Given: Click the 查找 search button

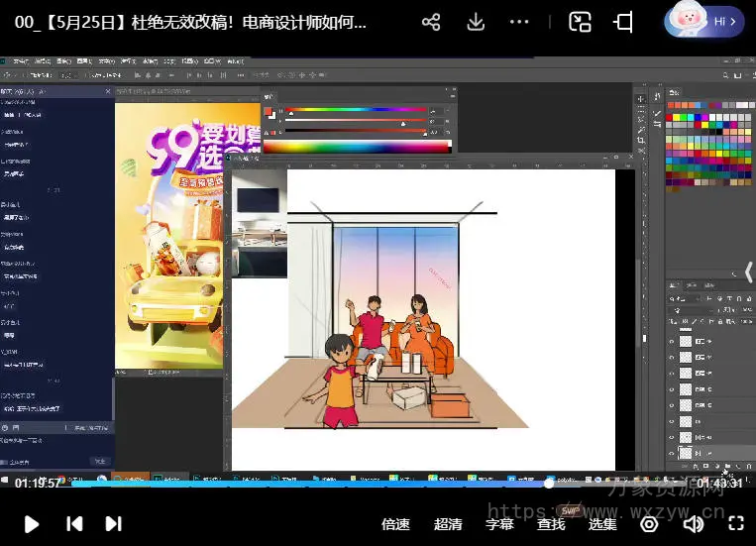Looking at the screenshot, I should 551,524.
